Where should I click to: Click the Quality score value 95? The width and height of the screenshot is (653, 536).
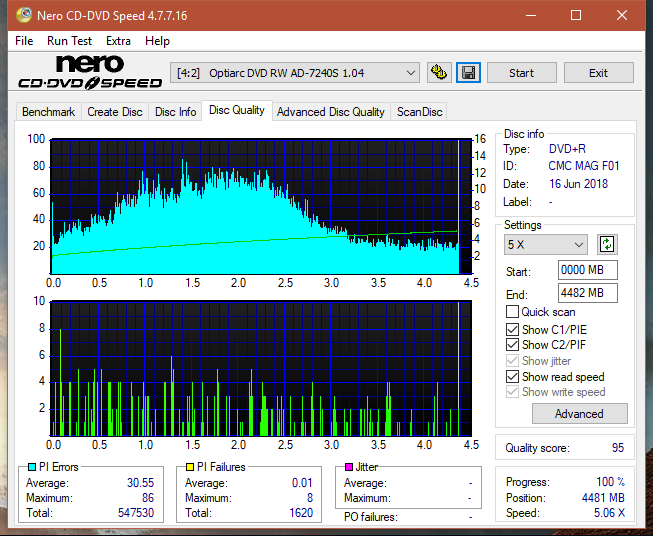click(x=618, y=448)
